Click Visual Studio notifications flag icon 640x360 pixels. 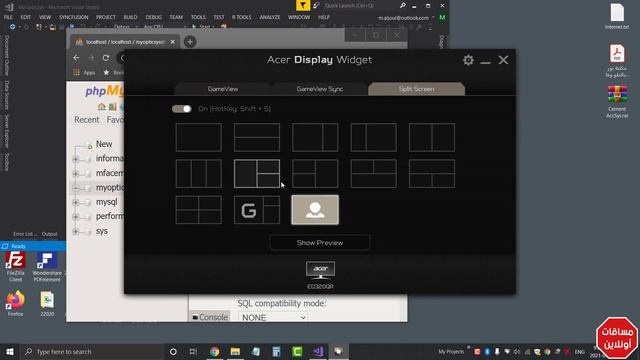[302, 5]
